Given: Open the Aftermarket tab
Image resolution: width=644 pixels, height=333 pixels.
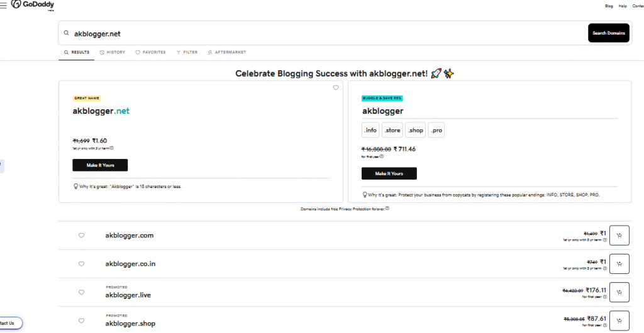Looking at the screenshot, I should 226,53.
